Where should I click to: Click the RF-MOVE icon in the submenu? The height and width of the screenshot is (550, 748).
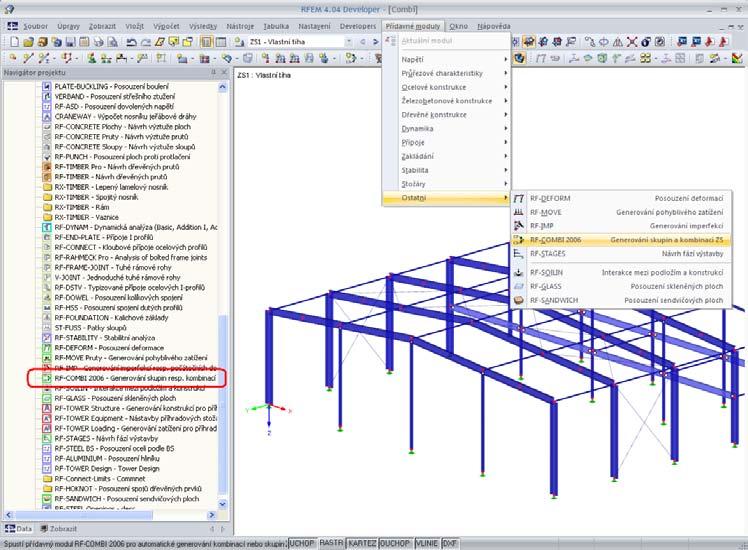[x=519, y=212]
